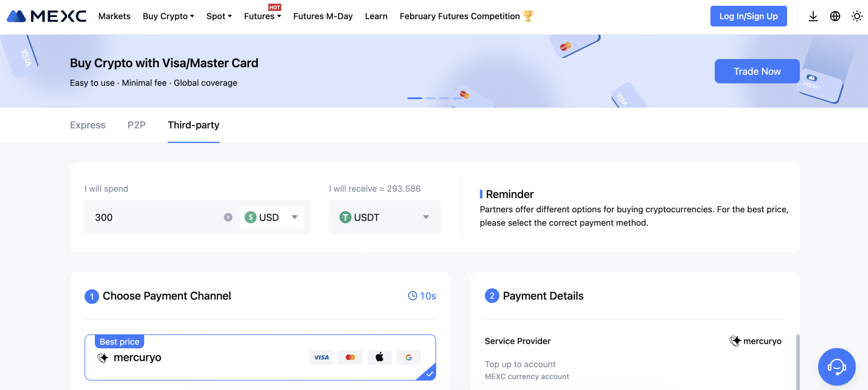Screen dimensions: 868x390
Task: Click the MEXC logo icon
Action: point(17,15)
